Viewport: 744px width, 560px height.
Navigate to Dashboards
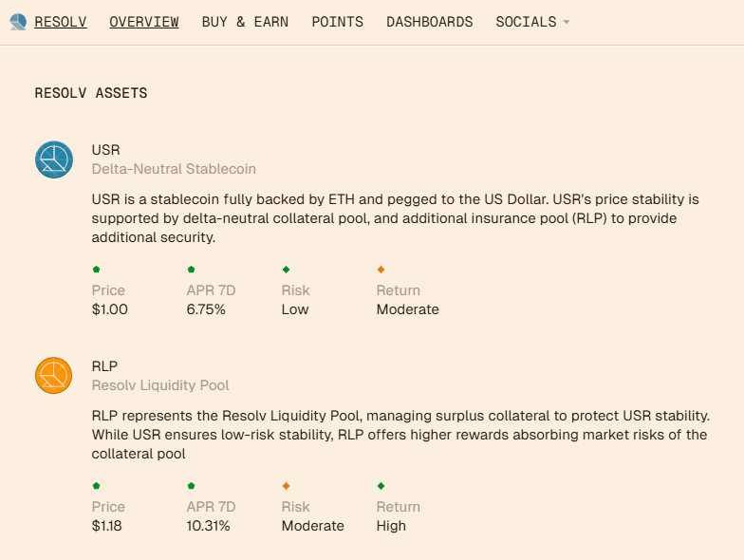429,22
